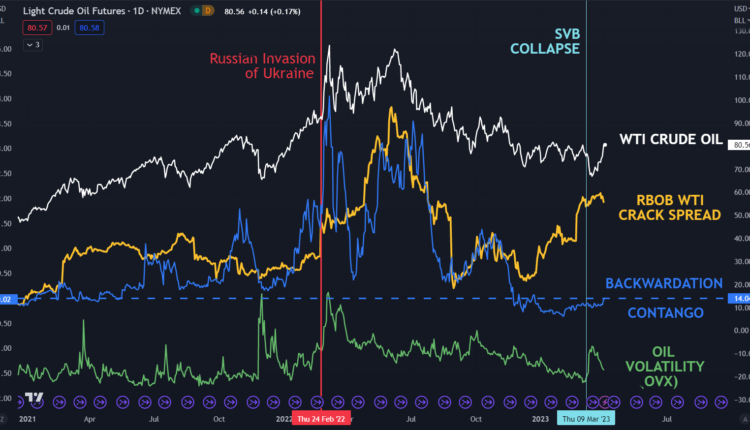Select the RBOB WTI CRACK SPREAD label

(x=682, y=206)
